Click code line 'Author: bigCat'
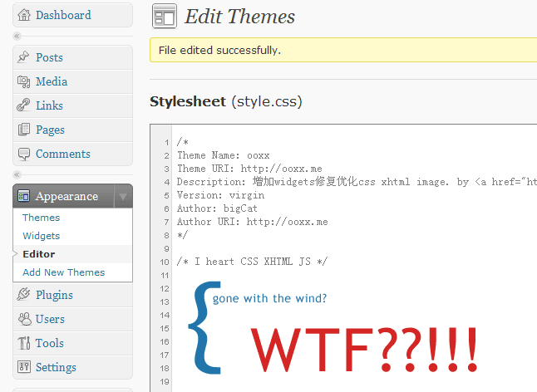537x392 pixels. [217, 208]
